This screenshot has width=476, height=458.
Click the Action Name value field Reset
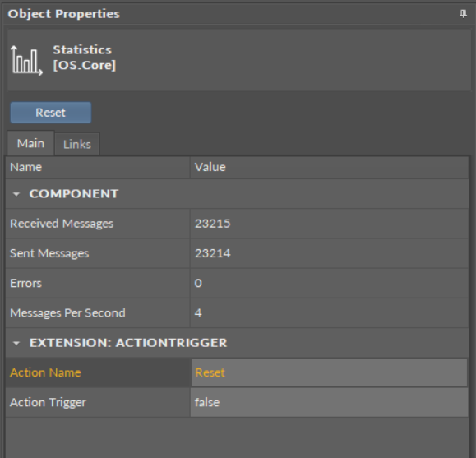[x=329, y=372]
